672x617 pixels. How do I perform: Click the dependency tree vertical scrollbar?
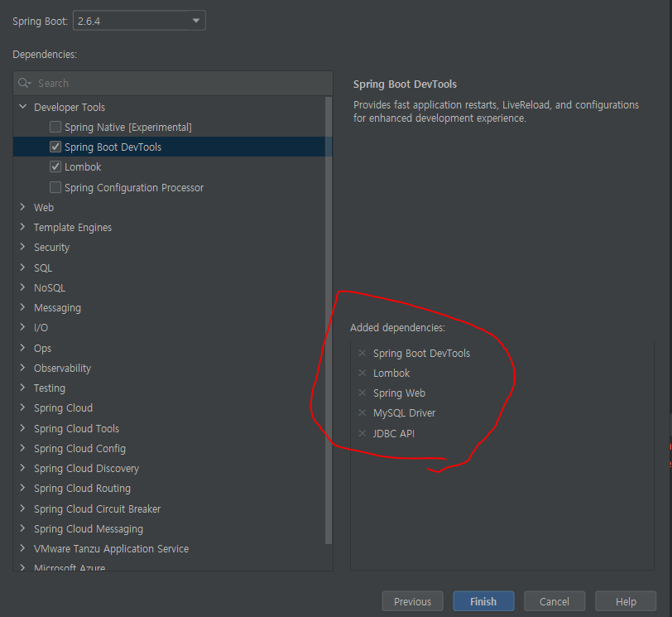[x=329, y=321]
